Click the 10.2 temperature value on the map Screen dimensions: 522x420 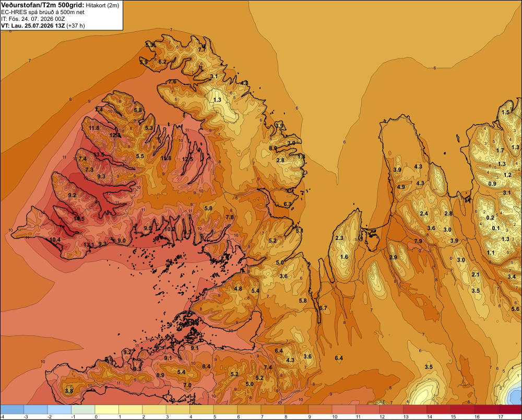tap(170, 229)
